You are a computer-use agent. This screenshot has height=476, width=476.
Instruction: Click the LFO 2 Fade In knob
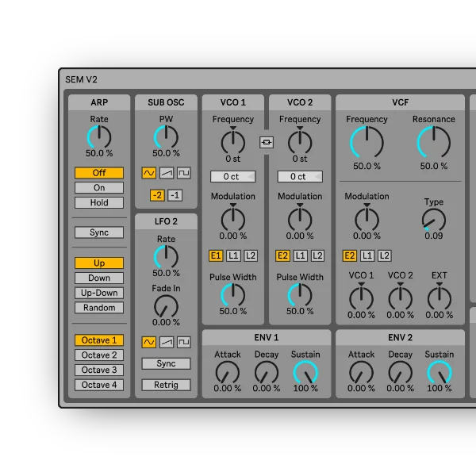(166, 306)
